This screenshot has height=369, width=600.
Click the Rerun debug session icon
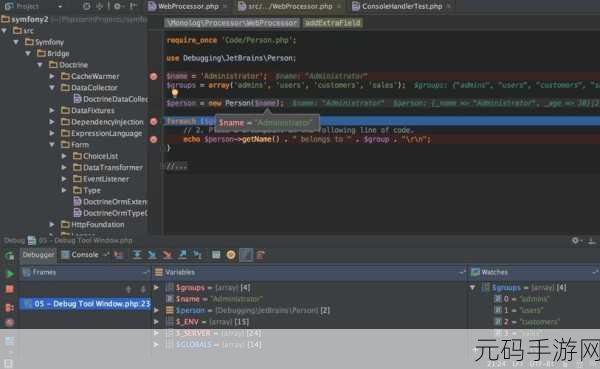pos(9,256)
